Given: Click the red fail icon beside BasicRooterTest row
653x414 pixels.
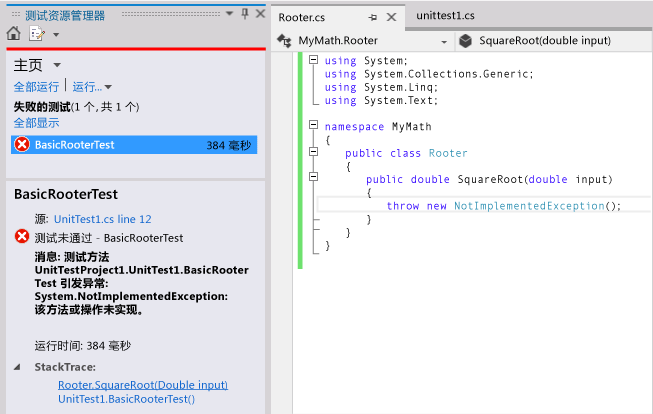Looking at the screenshot, I should click(22, 145).
